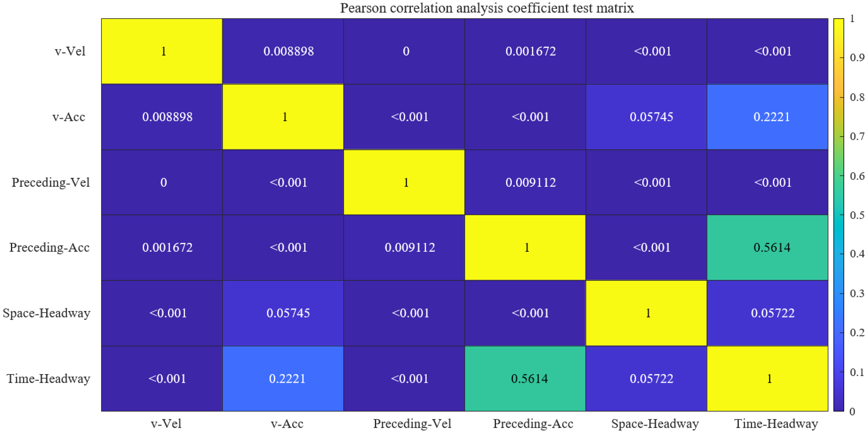Click the 0.5 tick label on colorbar
The width and height of the screenshot is (868, 434).
[x=857, y=215]
